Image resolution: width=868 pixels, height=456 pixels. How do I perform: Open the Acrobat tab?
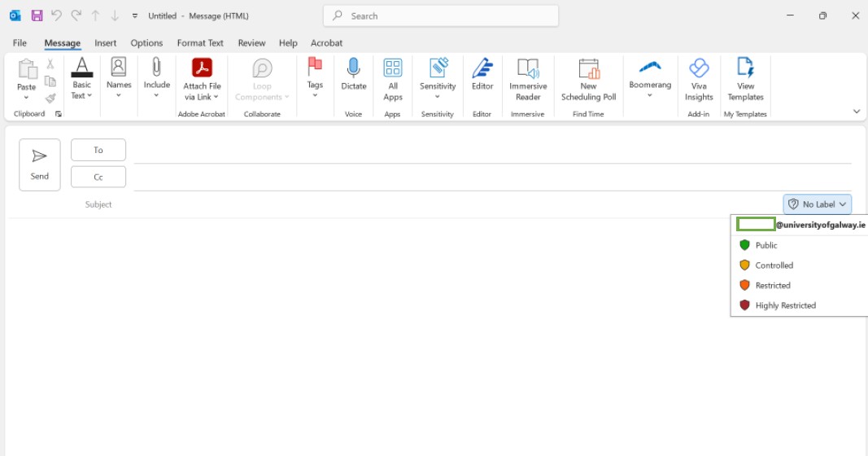point(326,42)
